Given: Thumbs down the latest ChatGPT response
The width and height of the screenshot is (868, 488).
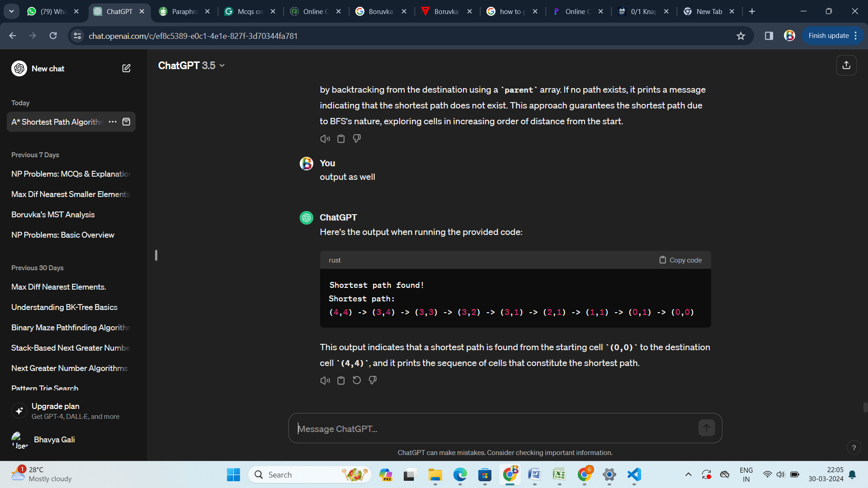Looking at the screenshot, I should point(373,380).
